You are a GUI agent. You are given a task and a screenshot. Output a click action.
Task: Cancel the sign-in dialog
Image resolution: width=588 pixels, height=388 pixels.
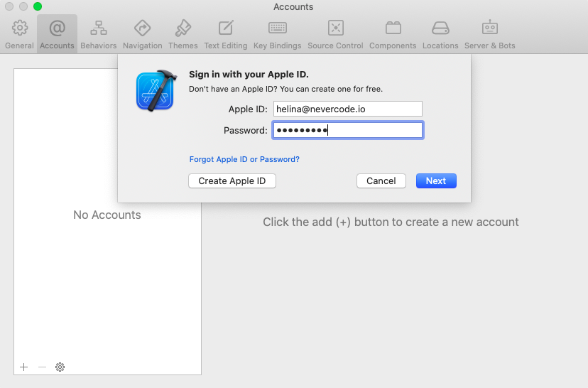[x=381, y=181]
